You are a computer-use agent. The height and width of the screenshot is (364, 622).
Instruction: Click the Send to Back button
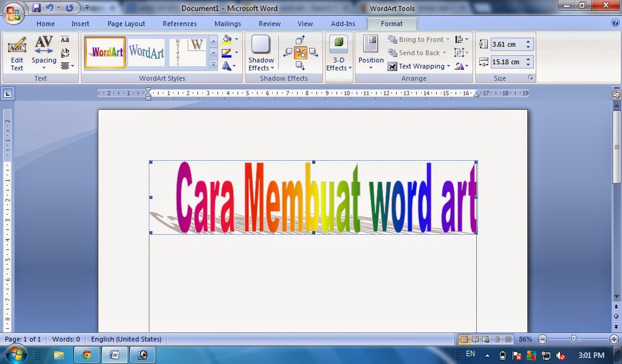coord(418,53)
